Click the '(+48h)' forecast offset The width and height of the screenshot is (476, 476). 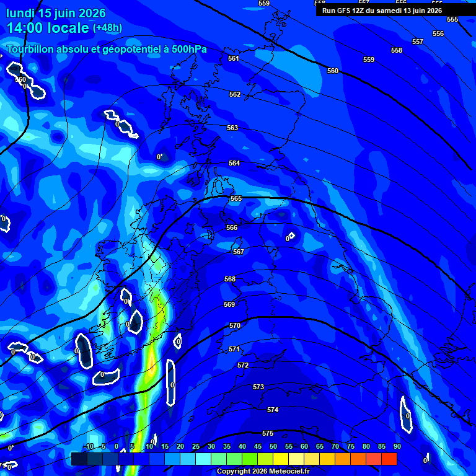[x=107, y=28]
